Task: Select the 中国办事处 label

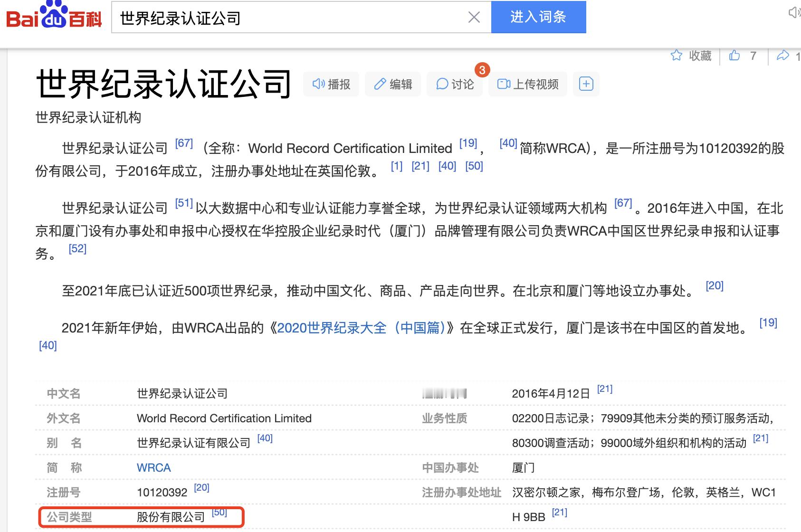Action: point(450,467)
